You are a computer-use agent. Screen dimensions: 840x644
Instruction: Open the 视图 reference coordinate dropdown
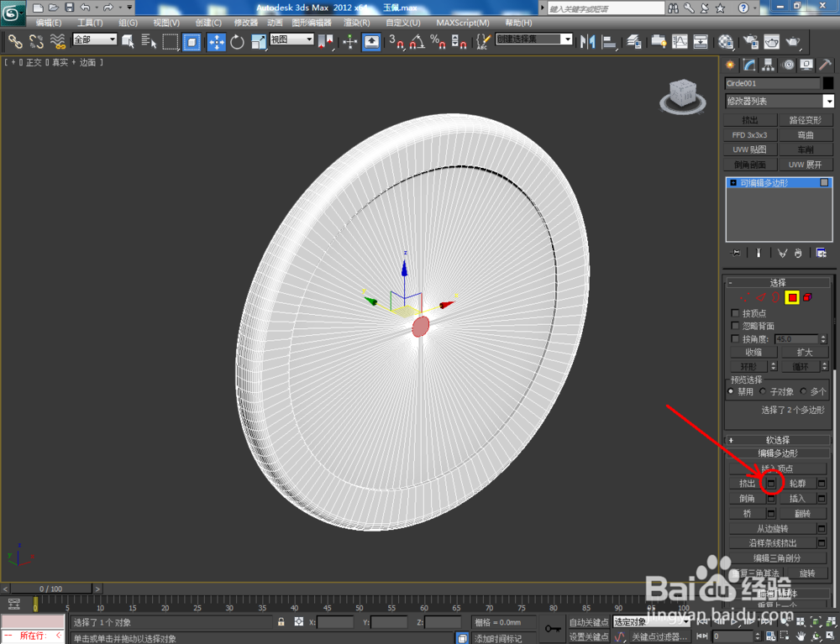(x=291, y=39)
